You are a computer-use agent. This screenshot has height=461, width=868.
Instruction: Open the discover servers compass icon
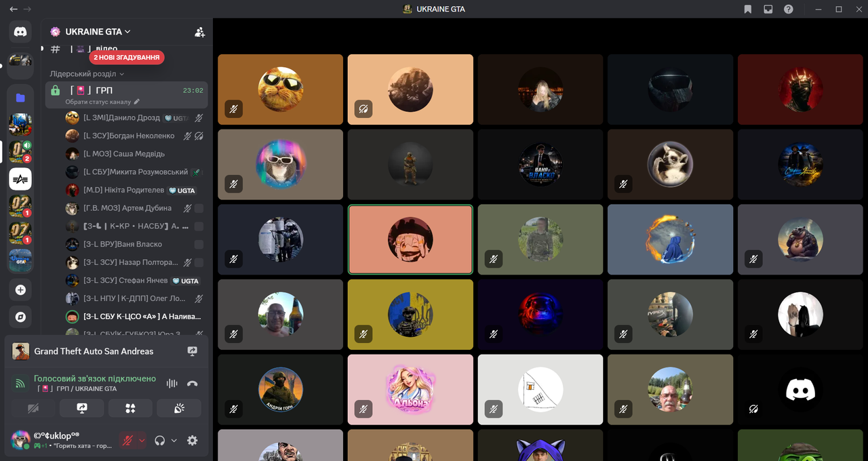[20, 317]
